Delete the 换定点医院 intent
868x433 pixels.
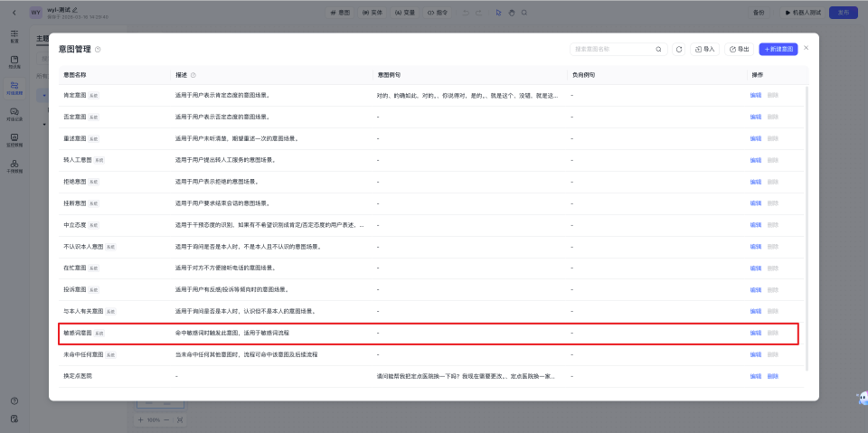click(x=772, y=376)
